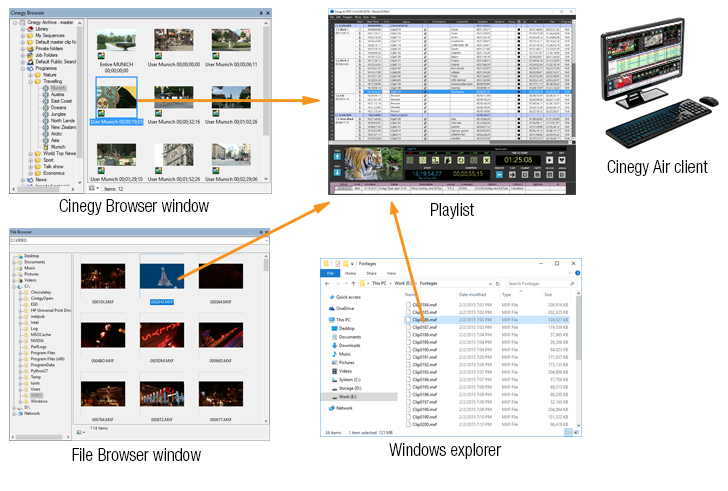Image resolution: width=728 pixels, height=491 pixels.
Task: Click the Explorer back arrow
Action: 327,283
